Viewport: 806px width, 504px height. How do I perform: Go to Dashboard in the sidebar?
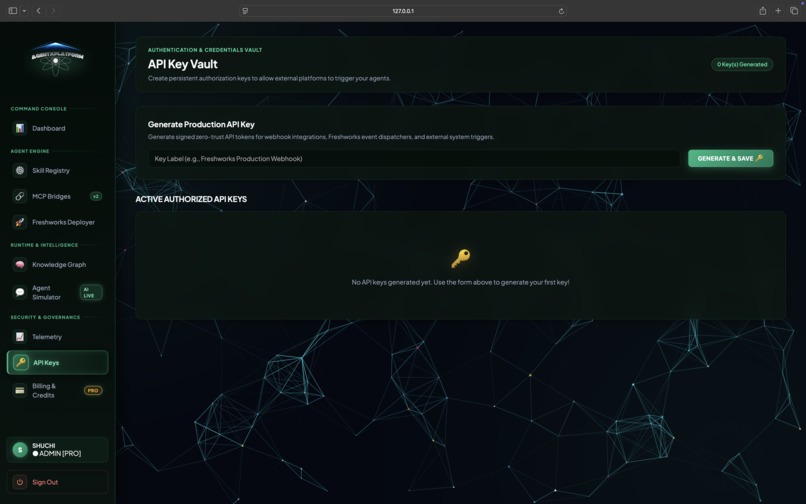58,128
